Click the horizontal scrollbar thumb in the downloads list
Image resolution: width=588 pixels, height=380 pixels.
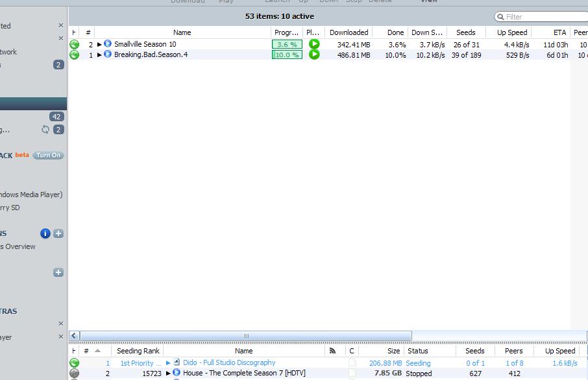(246, 336)
